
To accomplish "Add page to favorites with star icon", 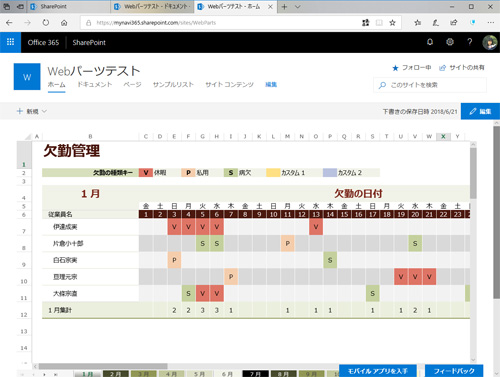I will pos(393,23).
